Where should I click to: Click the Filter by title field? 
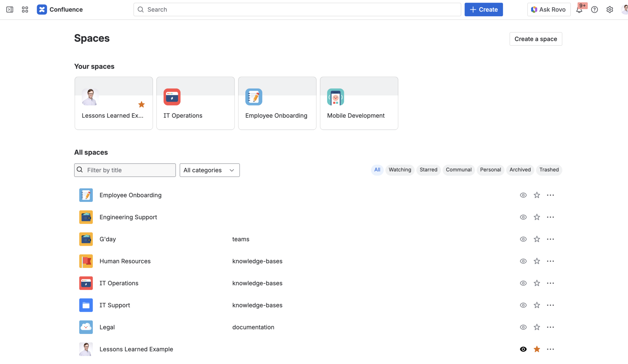(x=125, y=170)
